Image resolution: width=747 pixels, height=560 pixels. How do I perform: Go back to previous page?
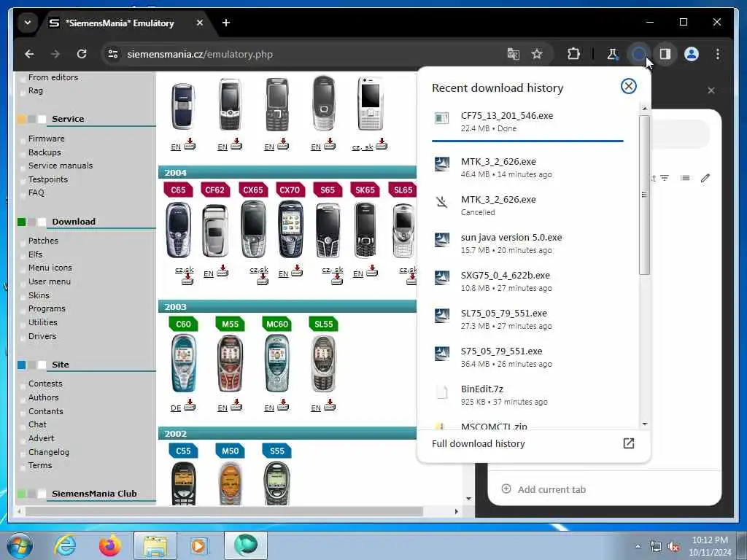(x=29, y=54)
